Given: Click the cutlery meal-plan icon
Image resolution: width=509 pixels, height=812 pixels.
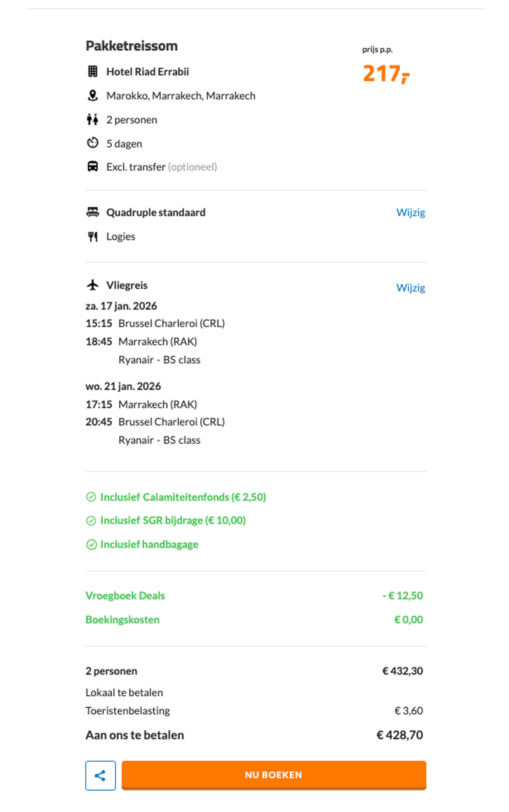Looking at the screenshot, I should tap(93, 237).
